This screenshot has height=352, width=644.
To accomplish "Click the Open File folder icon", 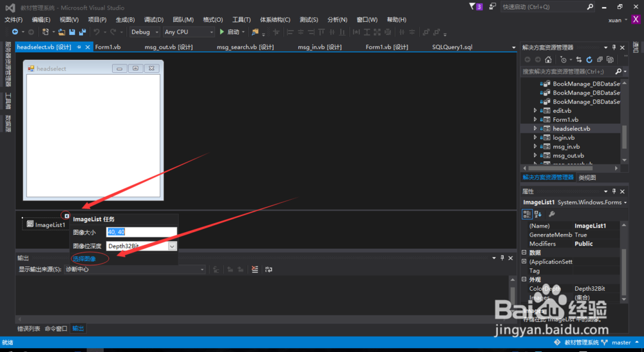I will coord(62,32).
